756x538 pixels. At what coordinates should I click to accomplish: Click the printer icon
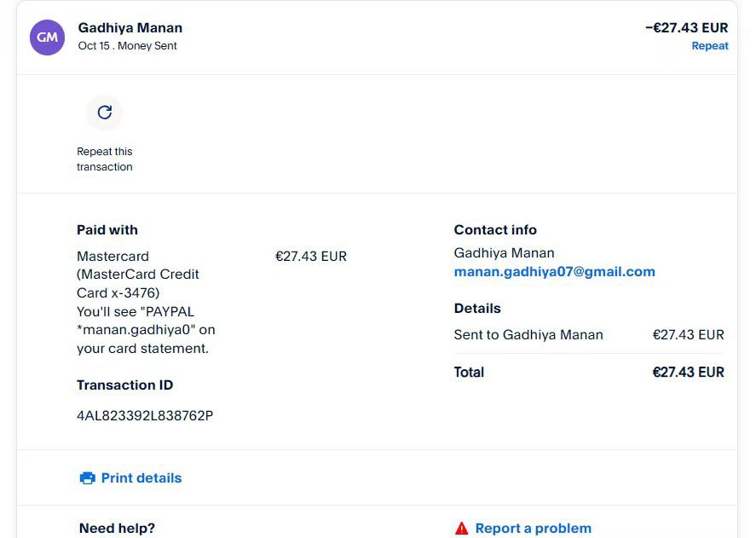87,478
